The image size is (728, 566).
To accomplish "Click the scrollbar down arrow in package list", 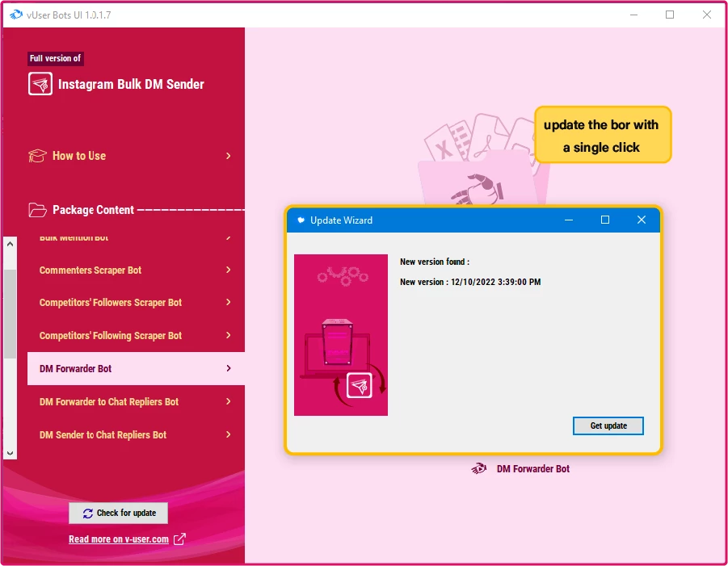I will 11,453.
